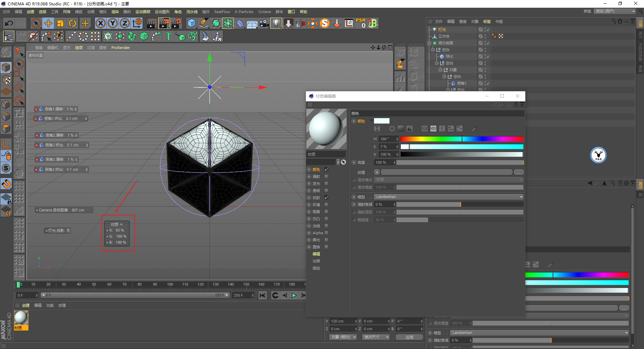Click the orange S plugin icon

325,23
